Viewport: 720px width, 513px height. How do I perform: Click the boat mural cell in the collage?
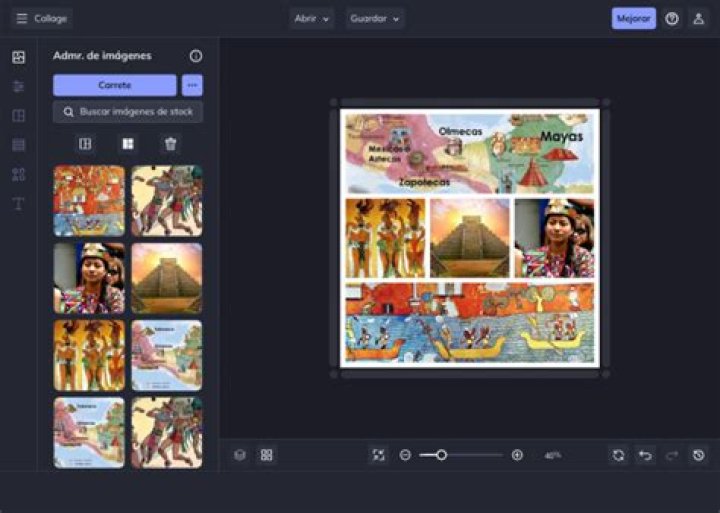tap(470, 323)
